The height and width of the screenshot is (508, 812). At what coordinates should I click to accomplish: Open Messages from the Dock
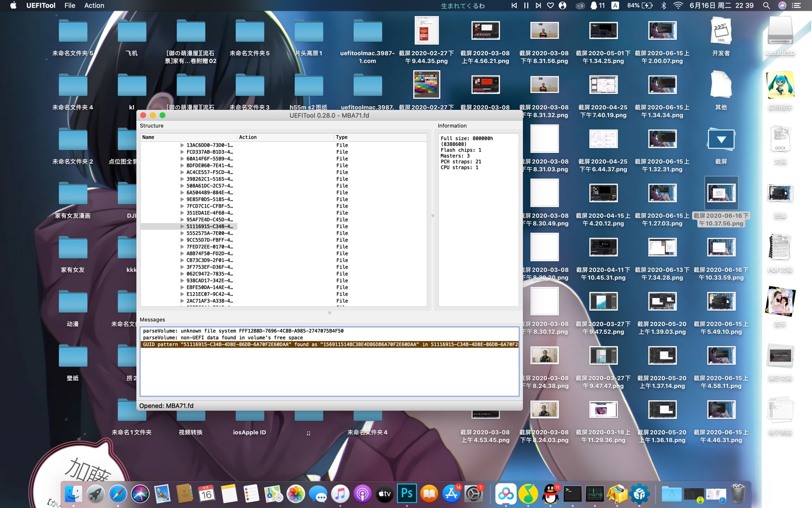click(318, 494)
